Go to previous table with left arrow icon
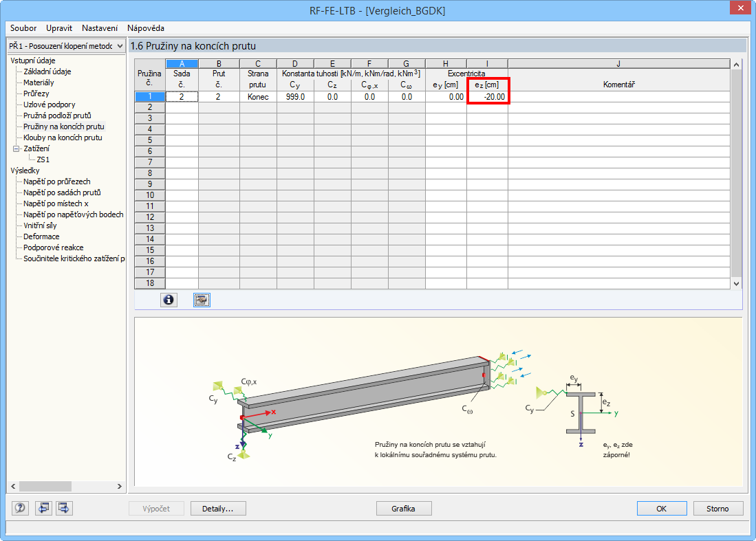756x541 pixels. click(x=43, y=508)
